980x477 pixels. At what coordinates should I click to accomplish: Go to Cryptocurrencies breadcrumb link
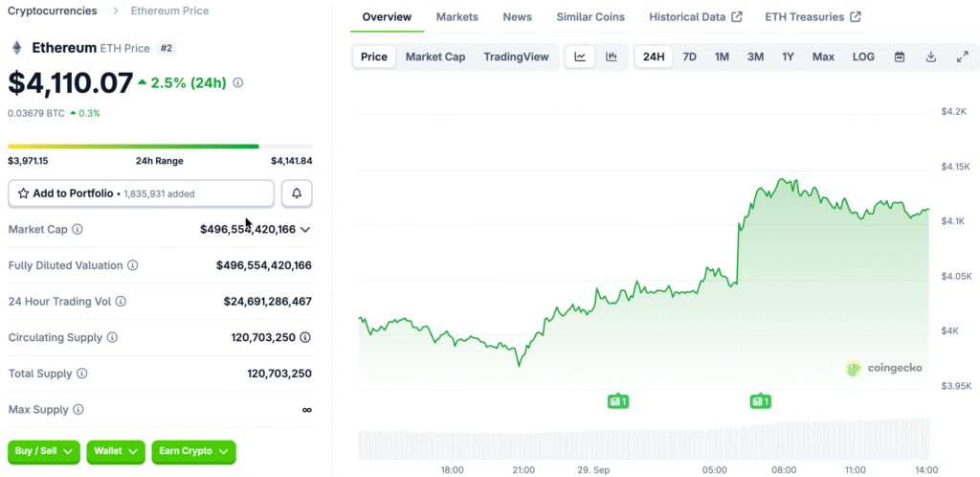(x=53, y=11)
